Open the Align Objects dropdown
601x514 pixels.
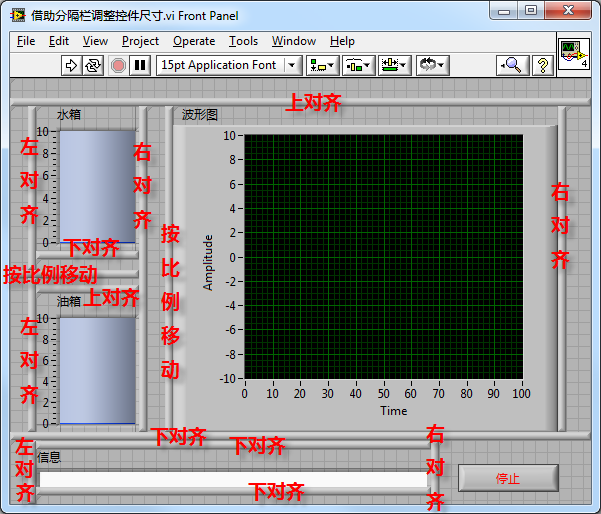pyautogui.click(x=322, y=65)
